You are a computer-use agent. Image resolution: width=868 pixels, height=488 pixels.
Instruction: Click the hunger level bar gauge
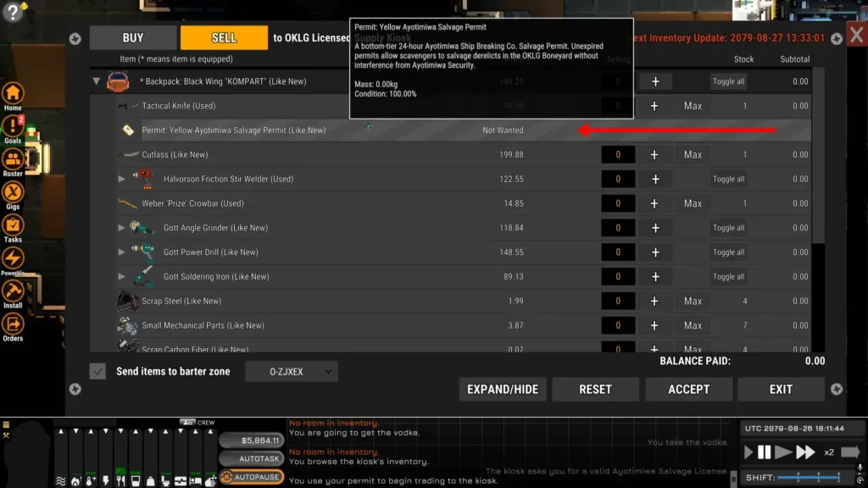[120, 451]
